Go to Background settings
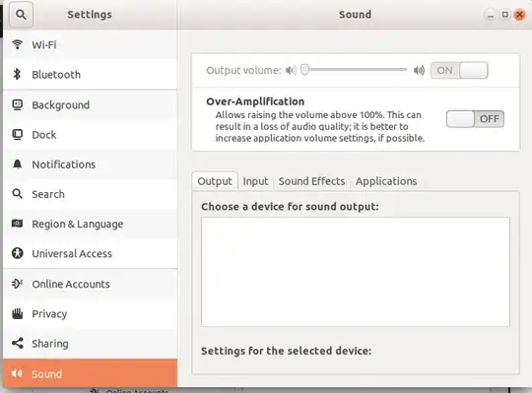532x393 pixels. click(91, 104)
